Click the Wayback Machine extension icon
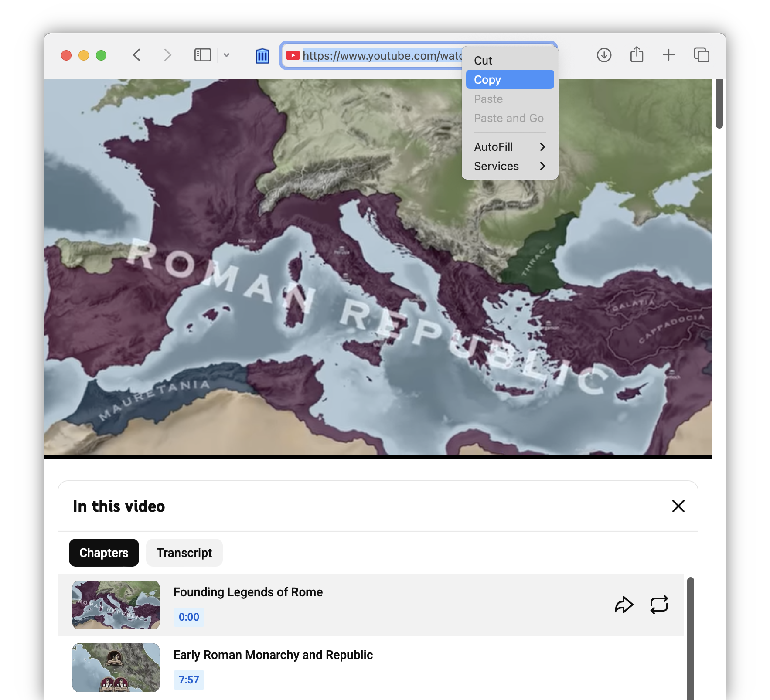Image resolution: width=770 pixels, height=700 pixels. coord(262,55)
